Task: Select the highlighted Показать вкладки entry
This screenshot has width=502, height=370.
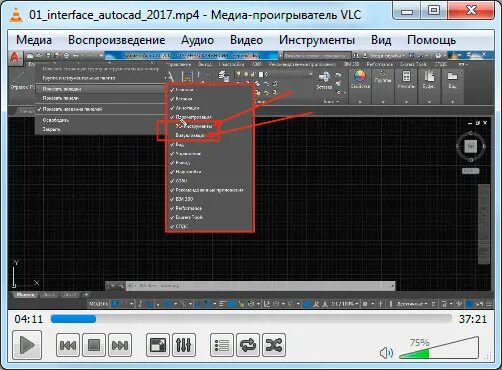Action: (x=100, y=89)
